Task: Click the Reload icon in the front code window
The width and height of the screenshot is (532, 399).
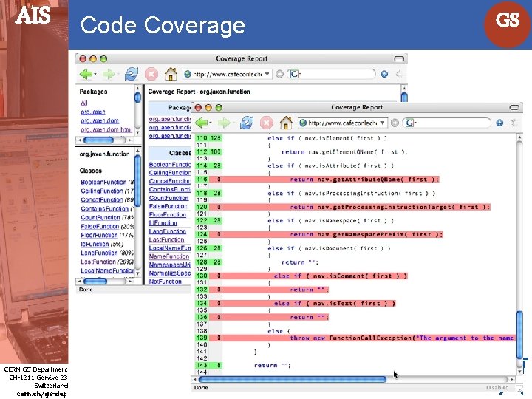Action: pyautogui.click(x=247, y=123)
